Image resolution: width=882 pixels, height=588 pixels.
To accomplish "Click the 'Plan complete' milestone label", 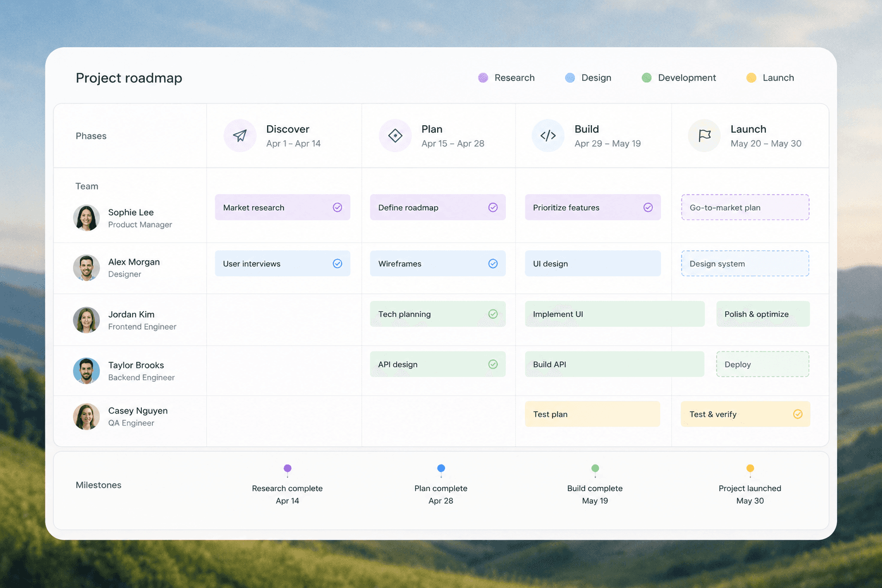I will [x=441, y=488].
